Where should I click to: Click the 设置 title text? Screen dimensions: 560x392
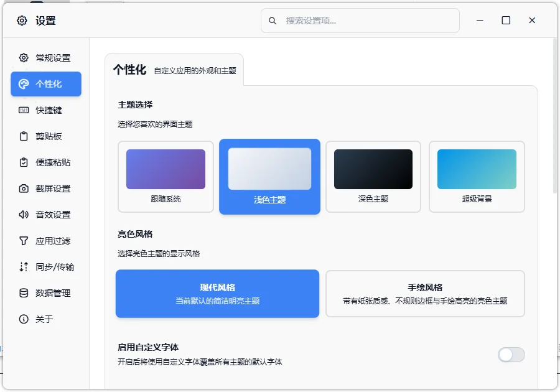pos(45,21)
